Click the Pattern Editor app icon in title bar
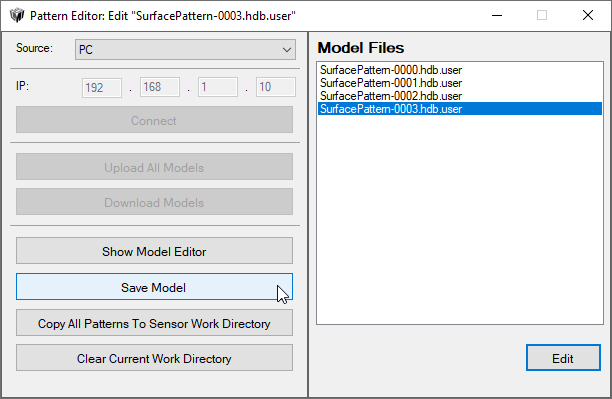The height and width of the screenshot is (399, 612). pyautogui.click(x=17, y=16)
